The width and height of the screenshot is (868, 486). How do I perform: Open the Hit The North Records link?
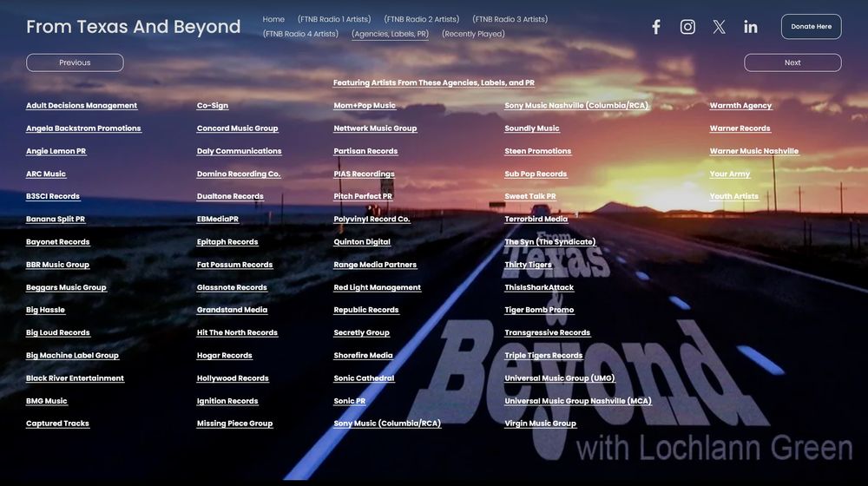237,332
